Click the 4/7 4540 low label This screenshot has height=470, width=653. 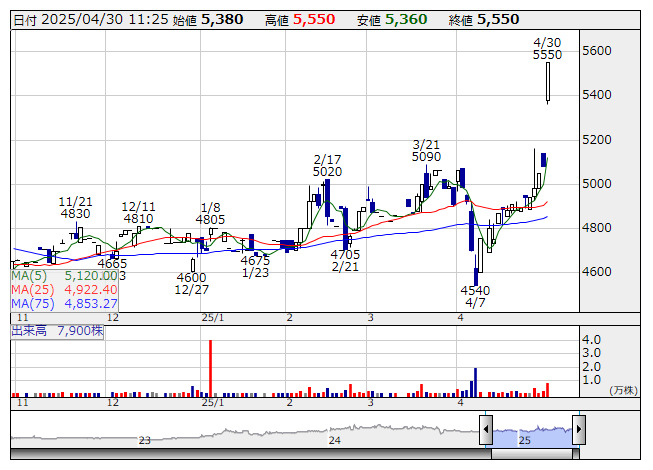[x=475, y=296]
